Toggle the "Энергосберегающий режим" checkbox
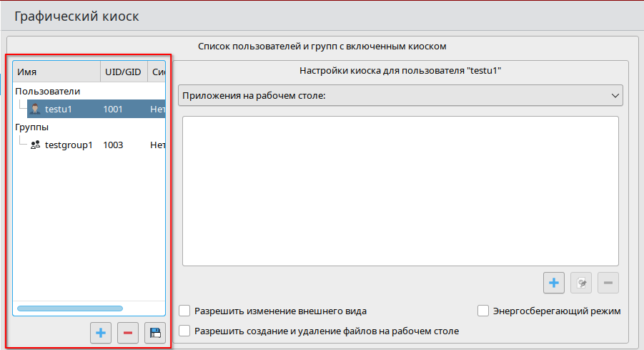This screenshot has width=644, height=350. click(x=483, y=311)
